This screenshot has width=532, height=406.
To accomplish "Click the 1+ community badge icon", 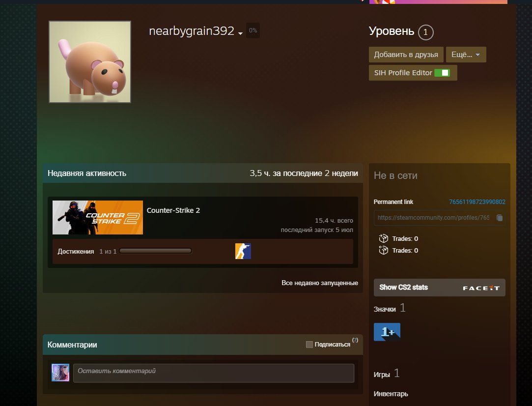I will click(x=387, y=332).
